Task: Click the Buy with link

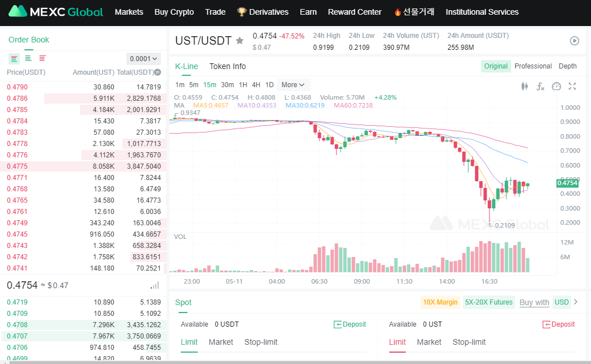Action: pyautogui.click(x=534, y=302)
